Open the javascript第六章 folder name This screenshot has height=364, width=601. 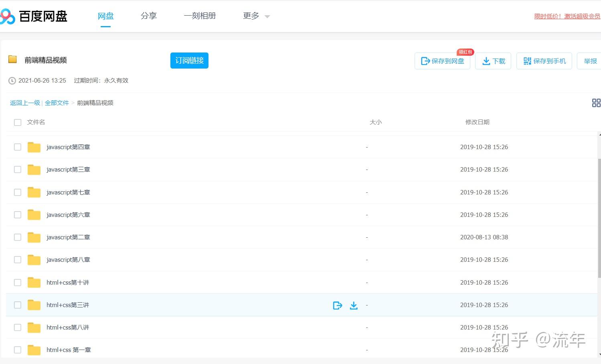pos(68,215)
